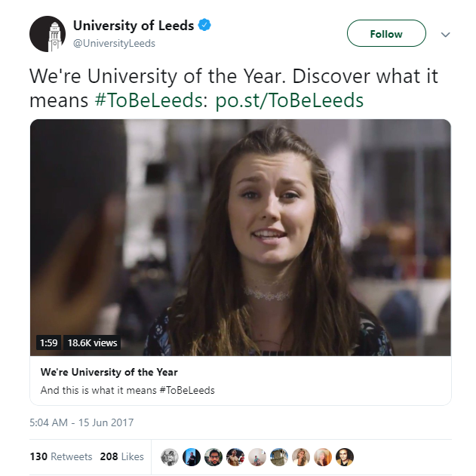Expand the tweet options chevron menu

[445, 35]
